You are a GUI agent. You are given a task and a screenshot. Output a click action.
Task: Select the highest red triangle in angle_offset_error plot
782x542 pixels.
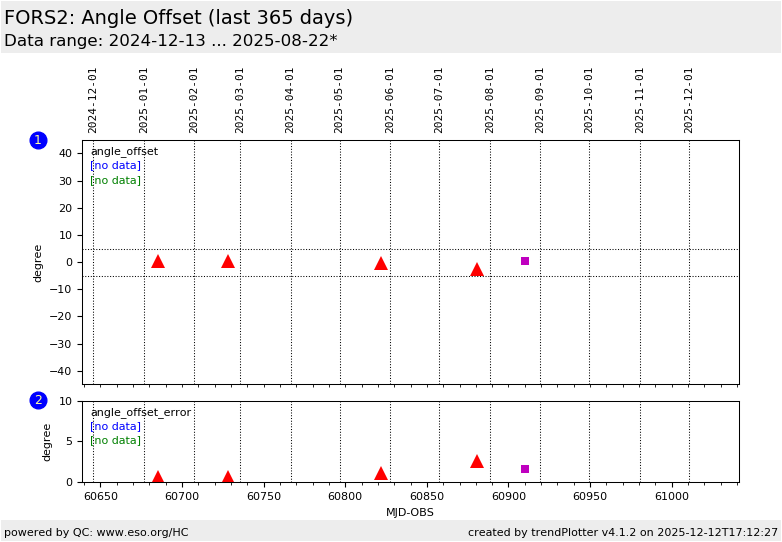476,461
